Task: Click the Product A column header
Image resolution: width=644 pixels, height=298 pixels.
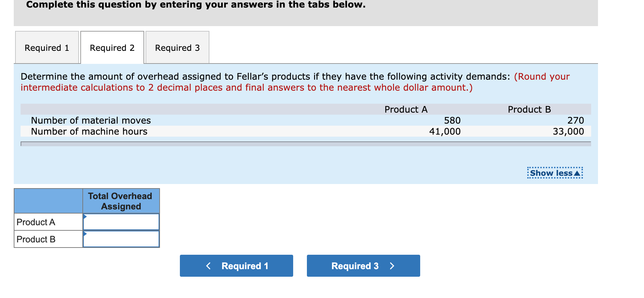Action: (x=406, y=109)
